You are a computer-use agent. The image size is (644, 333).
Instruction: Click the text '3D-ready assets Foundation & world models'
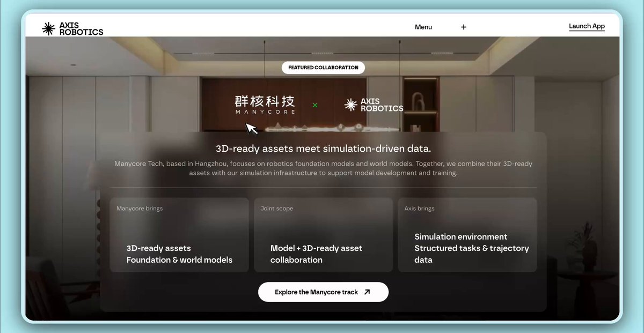179,254
